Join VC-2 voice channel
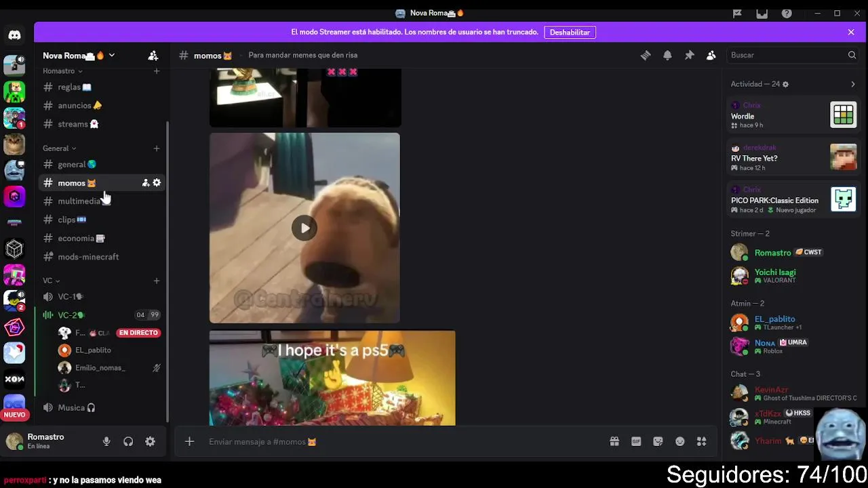This screenshot has width=868, height=488. (x=101, y=315)
